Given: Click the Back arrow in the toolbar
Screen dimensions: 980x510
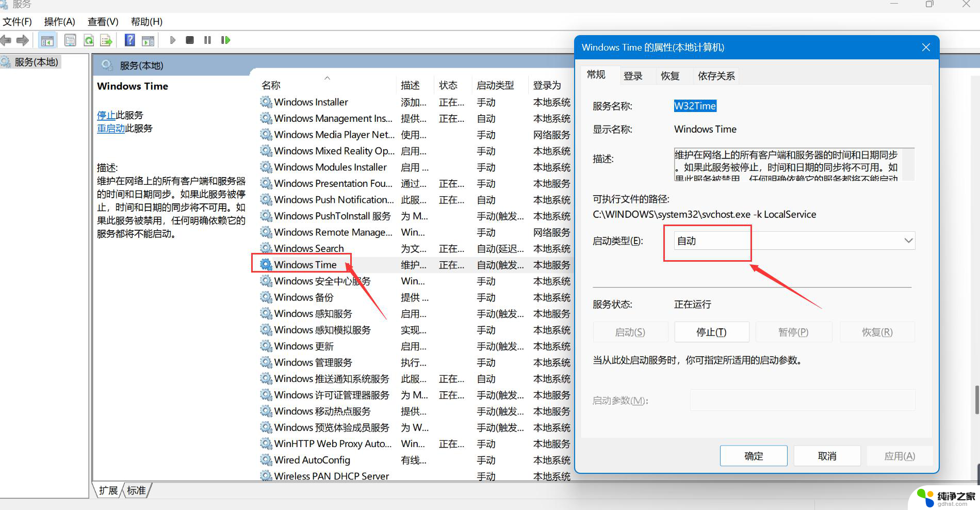Looking at the screenshot, I should [6, 40].
